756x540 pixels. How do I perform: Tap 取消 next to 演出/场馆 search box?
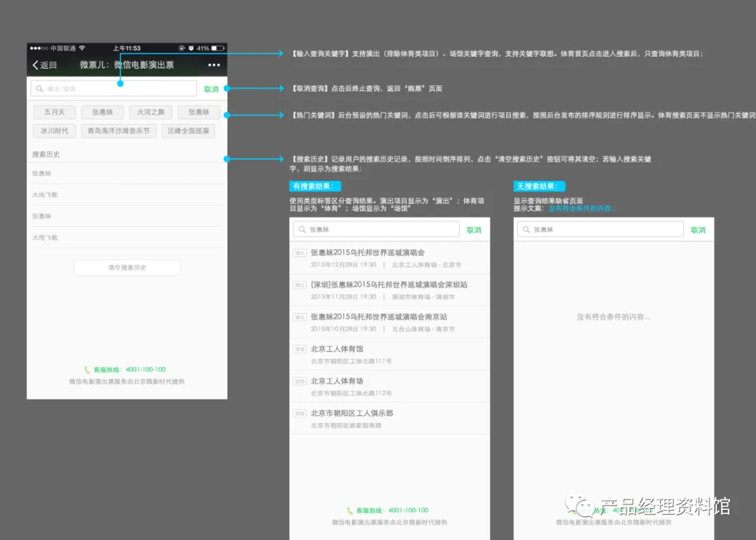pyautogui.click(x=211, y=89)
